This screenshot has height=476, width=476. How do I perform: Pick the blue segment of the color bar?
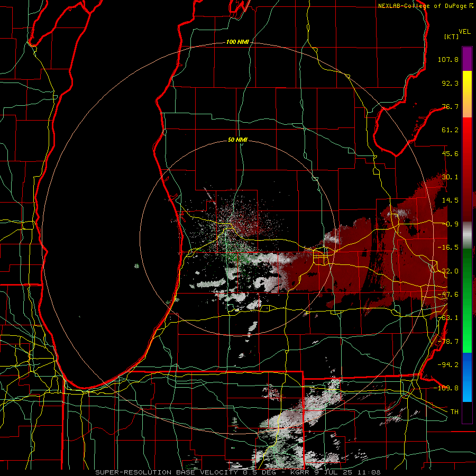click(x=467, y=377)
